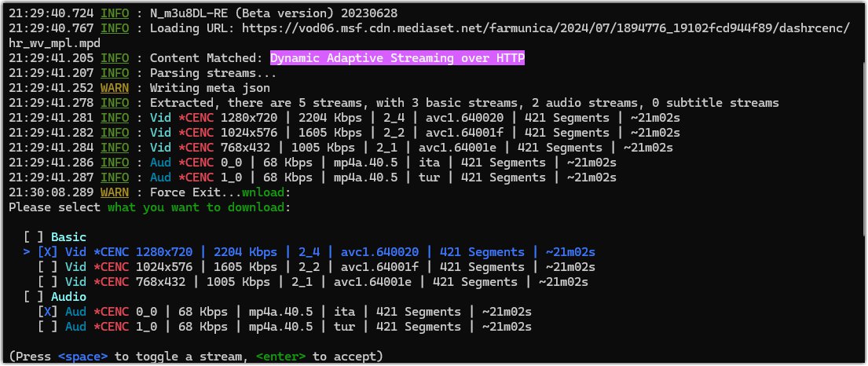This screenshot has width=868, height=366.
Task: Click the WARN label before Writing meta json
Action: [115, 88]
